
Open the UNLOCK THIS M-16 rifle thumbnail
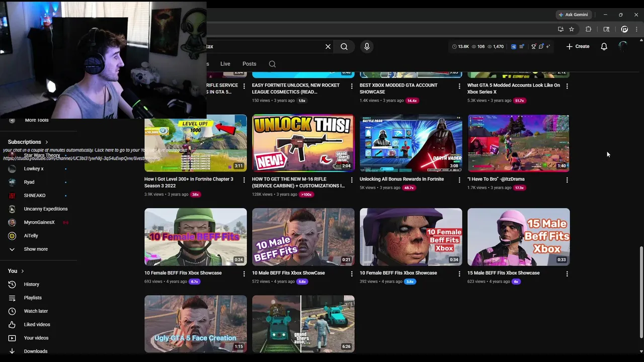tap(303, 143)
